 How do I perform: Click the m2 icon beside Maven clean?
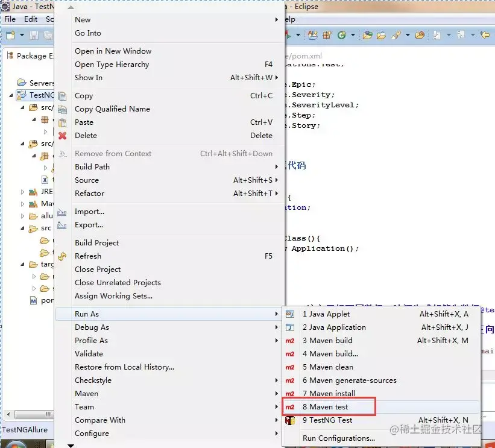290,367
